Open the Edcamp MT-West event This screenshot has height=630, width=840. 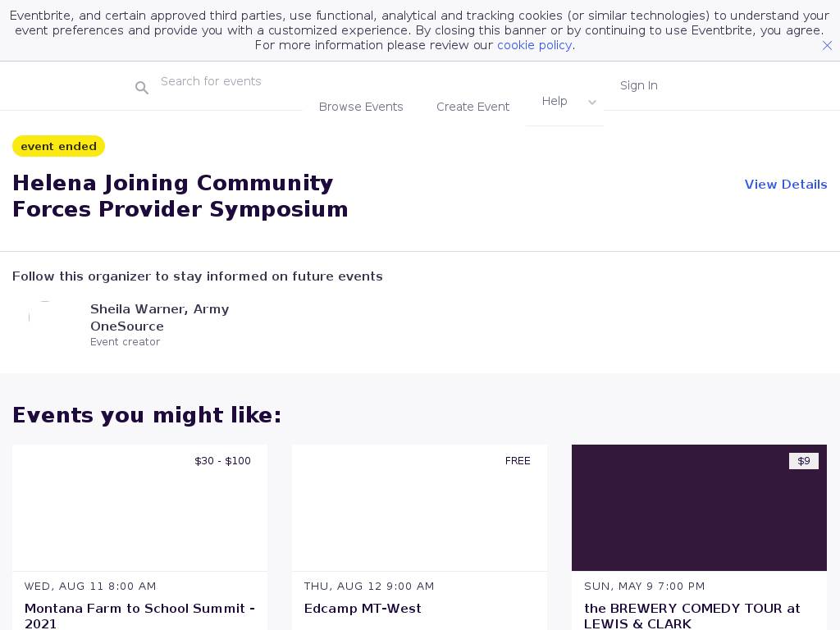363,609
